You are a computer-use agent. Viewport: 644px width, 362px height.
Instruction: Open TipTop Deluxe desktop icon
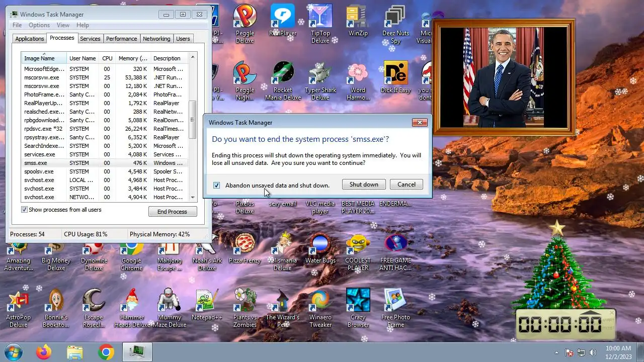[x=320, y=24]
